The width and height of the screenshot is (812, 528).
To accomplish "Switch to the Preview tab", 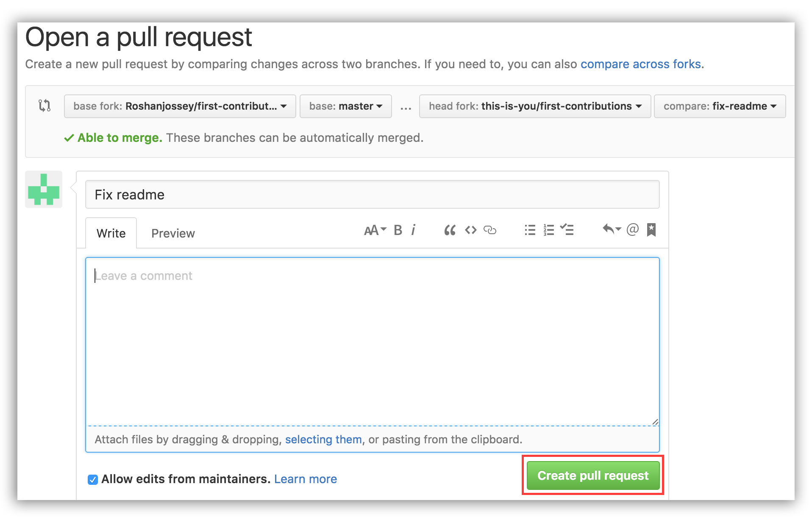I will click(x=172, y=233).
